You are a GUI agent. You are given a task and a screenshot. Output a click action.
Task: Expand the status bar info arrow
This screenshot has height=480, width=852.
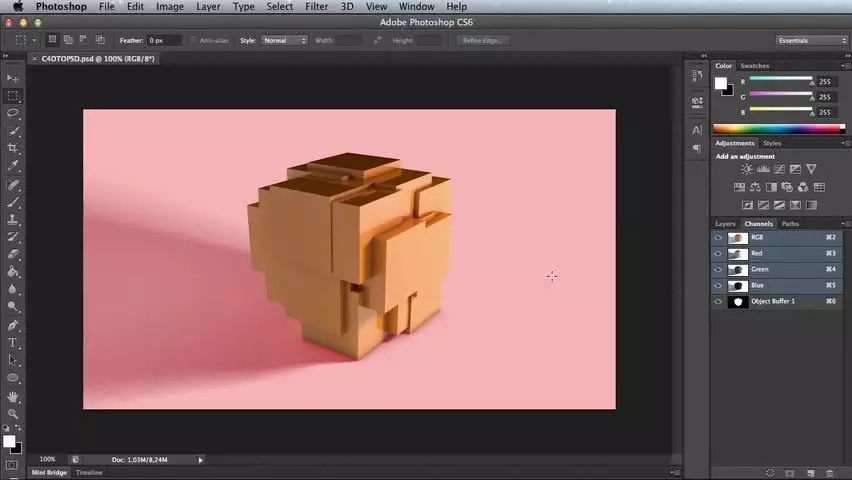(x=201, y=460)
